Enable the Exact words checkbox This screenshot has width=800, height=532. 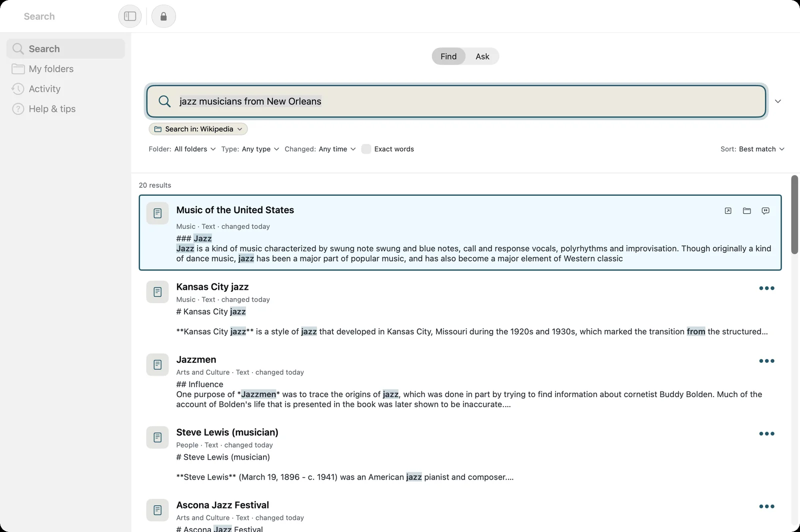coord(366,149)
